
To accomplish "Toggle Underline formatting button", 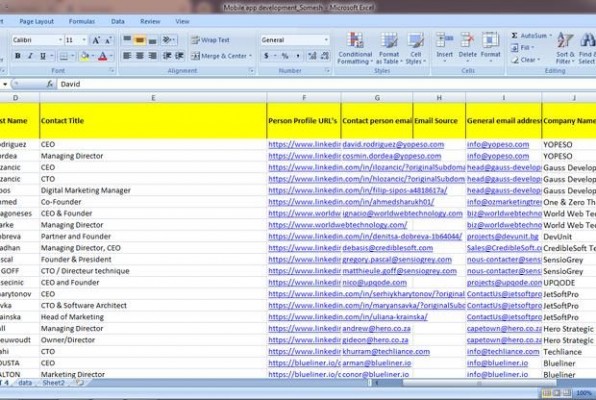I will pos(43,56).
